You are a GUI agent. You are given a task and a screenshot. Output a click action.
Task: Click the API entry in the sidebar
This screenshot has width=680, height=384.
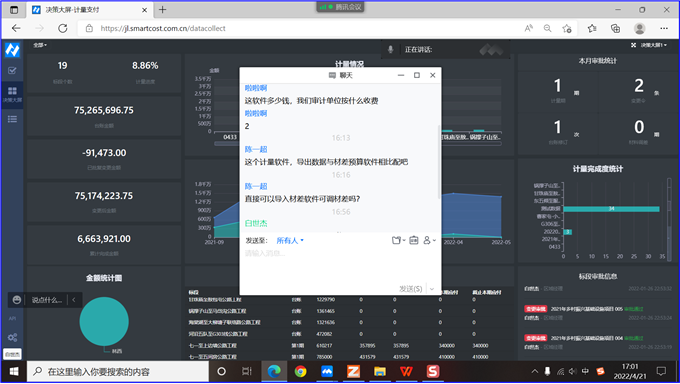pyautogui.click(x=12, y=318)
